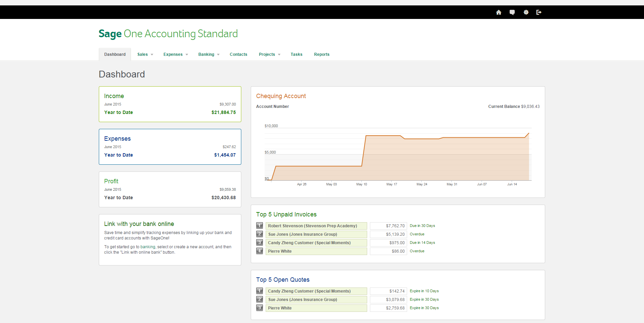Expand the Sales dropdown menu
Viewport: 644px width, 323px height.
click(x=145, y=54)
